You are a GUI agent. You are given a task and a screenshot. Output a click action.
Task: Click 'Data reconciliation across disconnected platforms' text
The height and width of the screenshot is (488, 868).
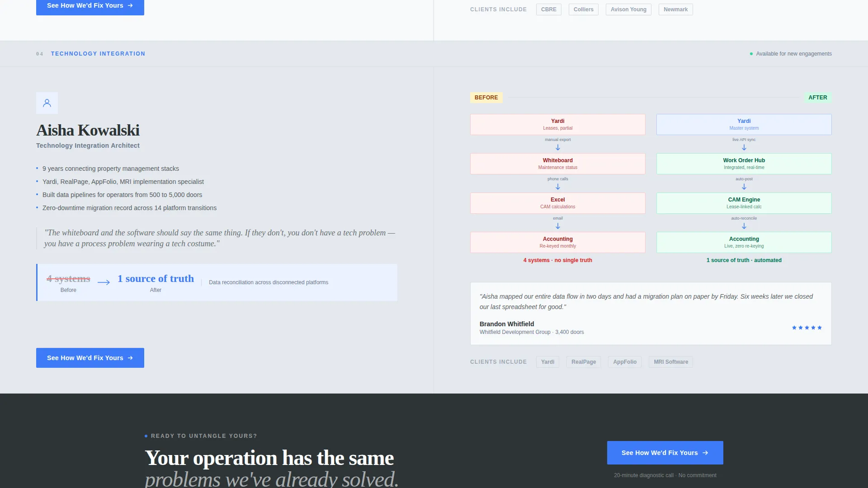pos(269,282)
